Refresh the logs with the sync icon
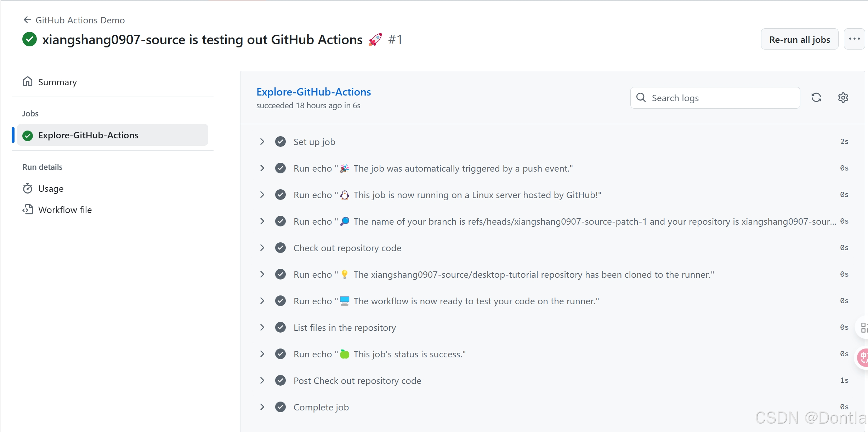 816,97
